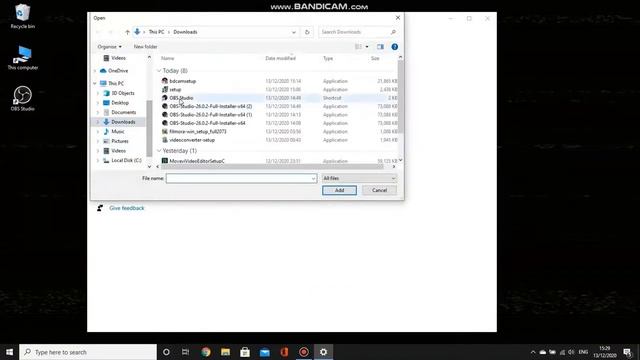Open Office app from taskbar
Screen dimensions: 640x360
point(284,352)
